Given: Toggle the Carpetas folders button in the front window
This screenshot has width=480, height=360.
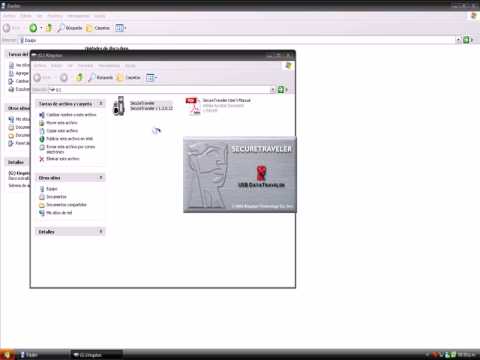Looking at the screenshot, I should click(128, 77).
